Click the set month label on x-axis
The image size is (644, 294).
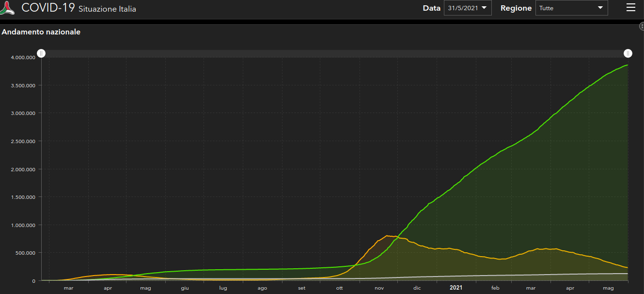pyautogui.click(x=301, y=288)
